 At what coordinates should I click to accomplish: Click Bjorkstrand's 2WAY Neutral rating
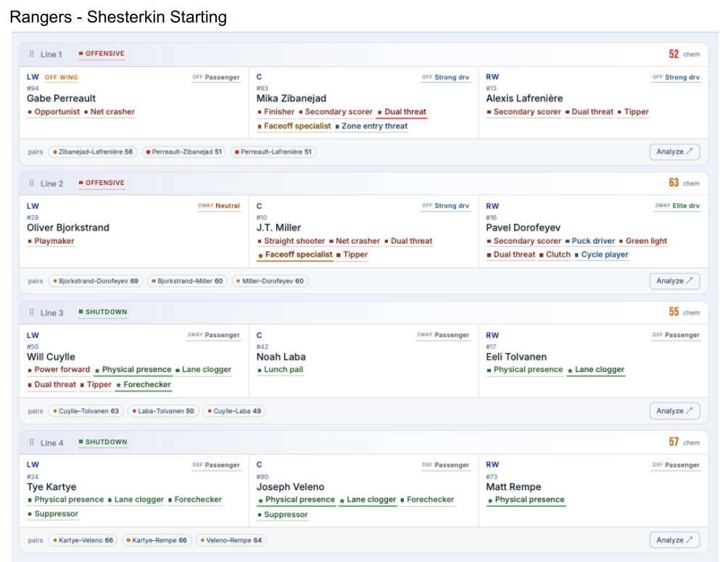click(x=219, y=206)
